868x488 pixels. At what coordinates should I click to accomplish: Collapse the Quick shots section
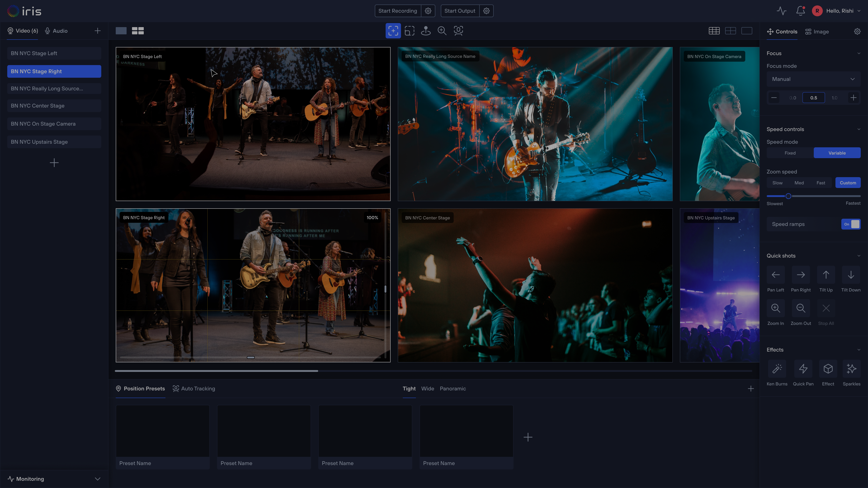point(859,256)
